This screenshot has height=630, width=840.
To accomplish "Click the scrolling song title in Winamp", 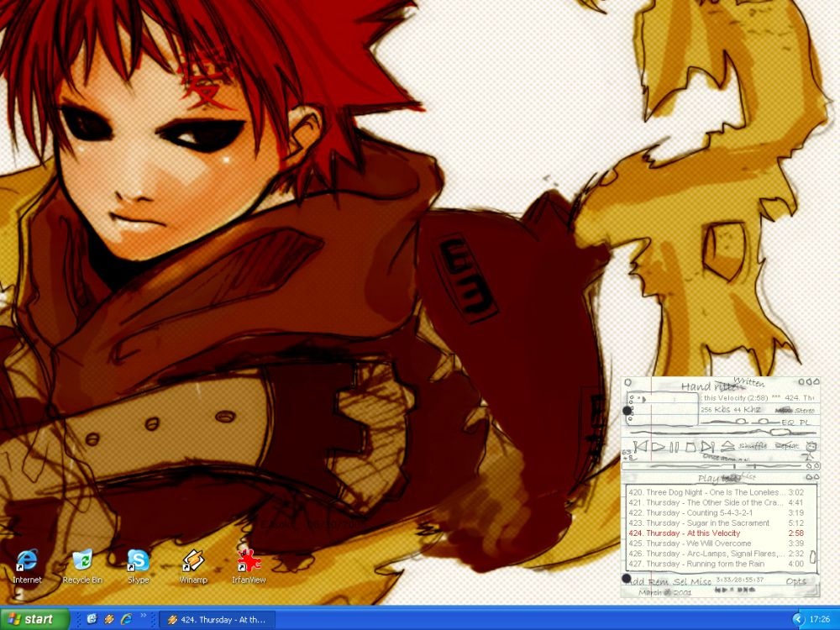I will (x=759, y=398).
